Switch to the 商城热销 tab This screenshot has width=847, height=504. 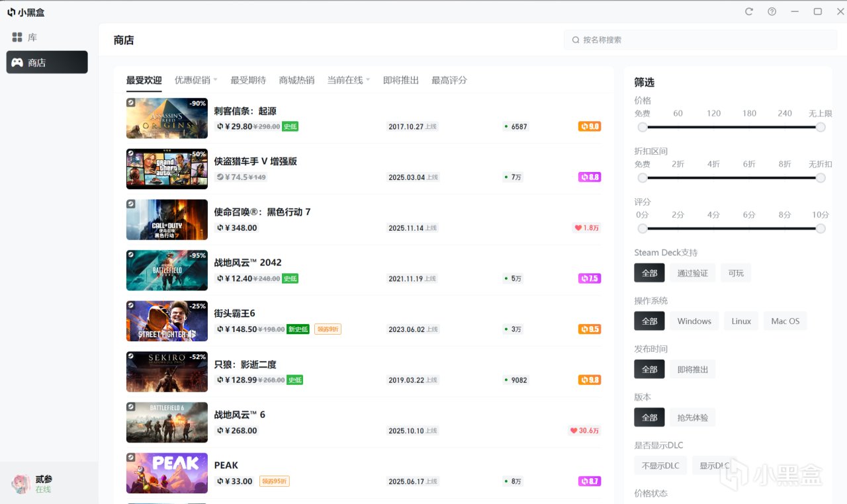click(296, 80)
